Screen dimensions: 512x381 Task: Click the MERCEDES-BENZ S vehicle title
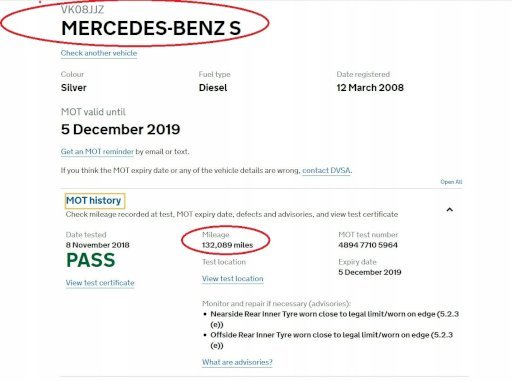click(151, 28)
